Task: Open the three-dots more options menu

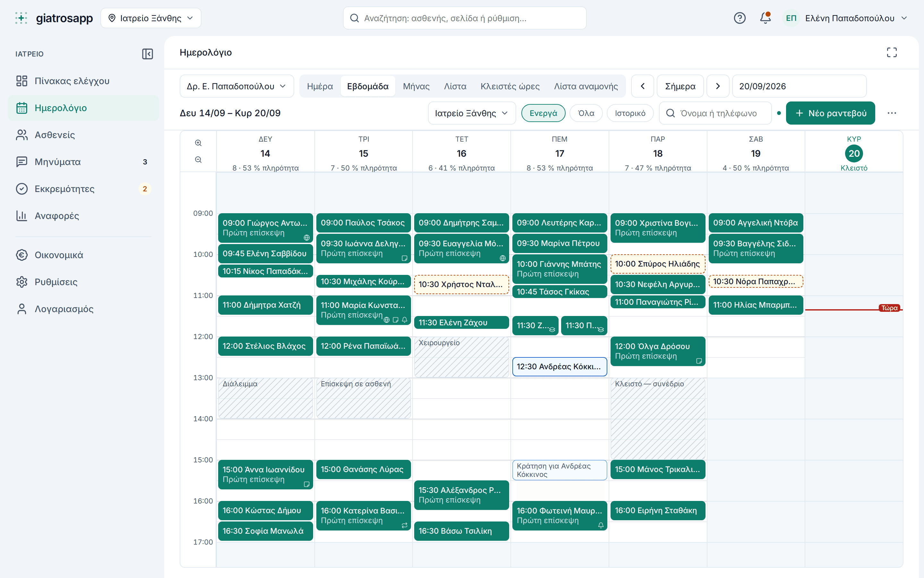Action: coord(892,113)
